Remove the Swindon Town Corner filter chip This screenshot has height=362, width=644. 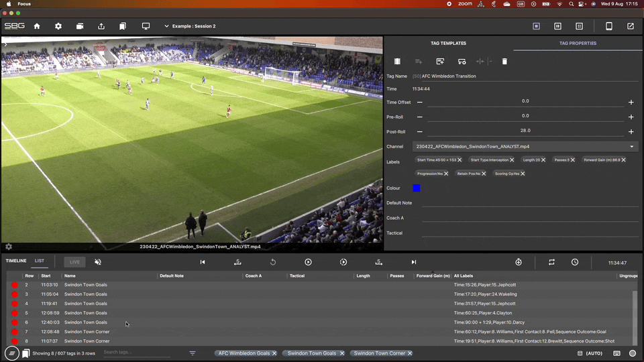(410, 353)
